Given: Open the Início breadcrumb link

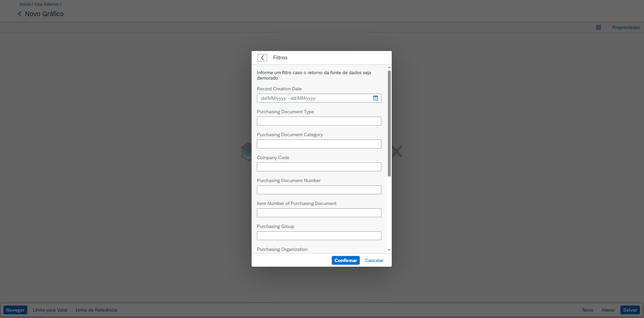Looking at the screenshot, I should tap(25, 4).
